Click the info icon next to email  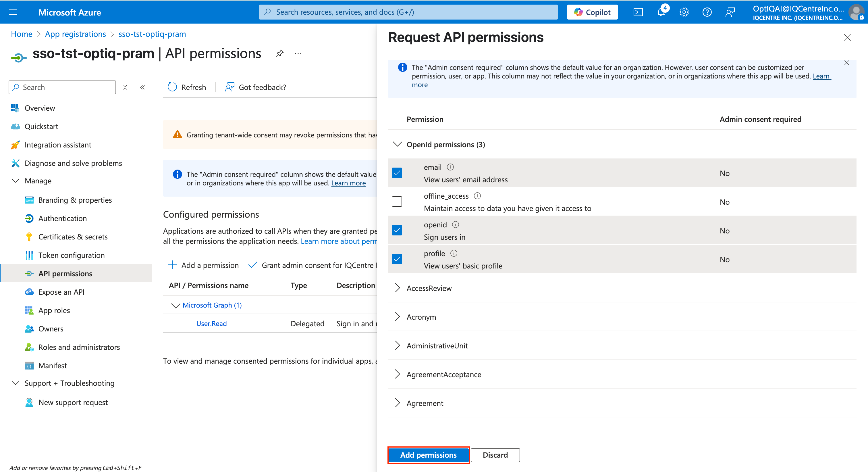point(450,167)
